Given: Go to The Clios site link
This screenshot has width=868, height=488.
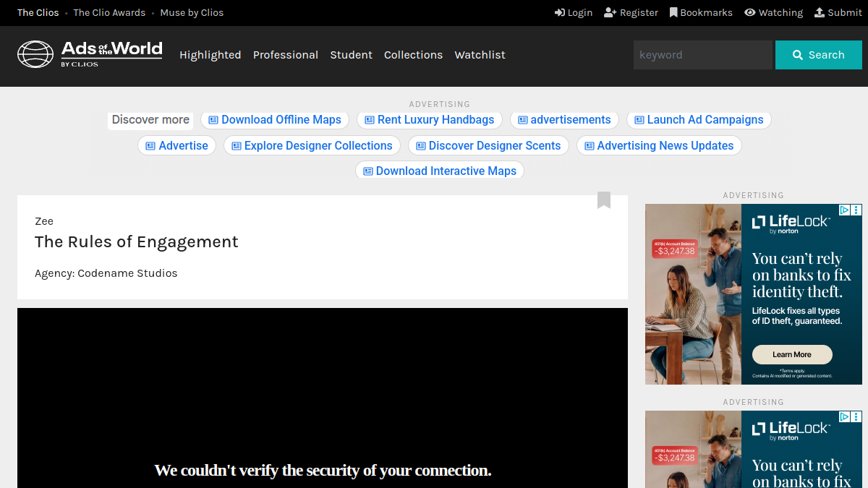Looking at the screenshot, I should pyautogui.click(x=38, y=12).
